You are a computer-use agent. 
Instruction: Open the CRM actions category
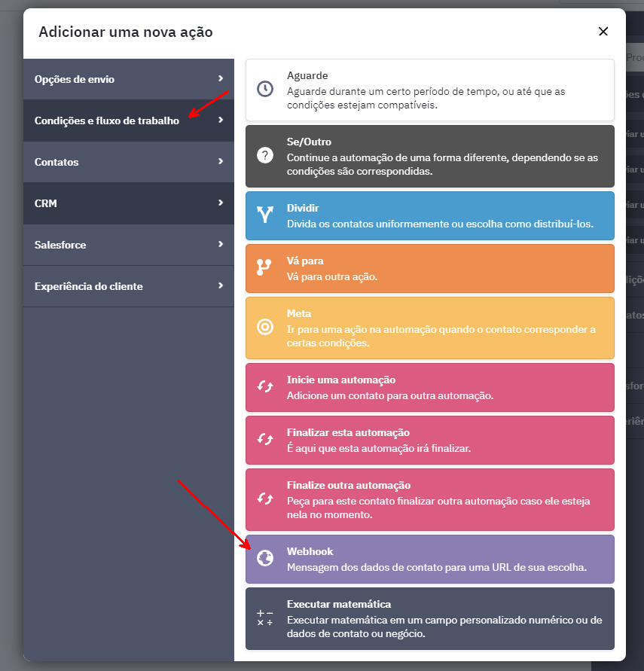(x=128, y=203)
